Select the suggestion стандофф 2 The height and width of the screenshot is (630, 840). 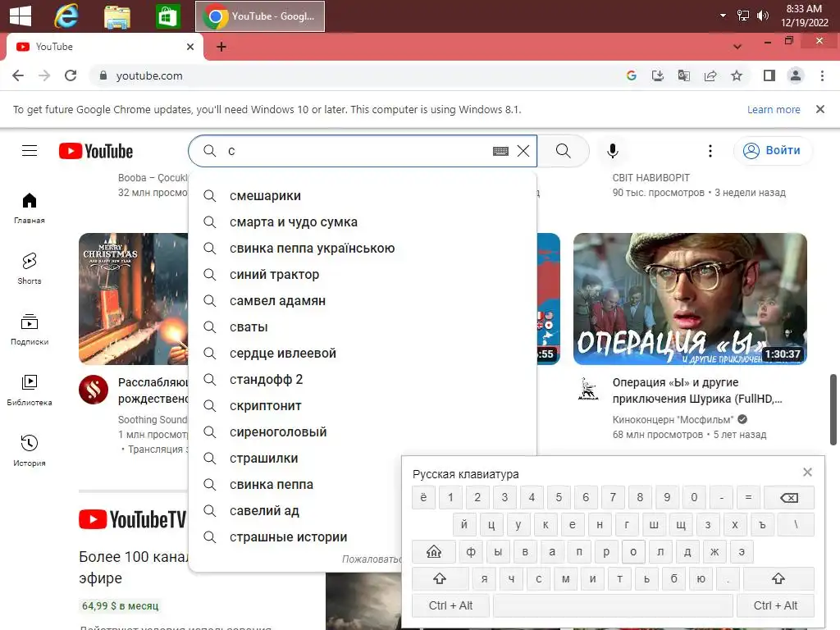[363, 380]
